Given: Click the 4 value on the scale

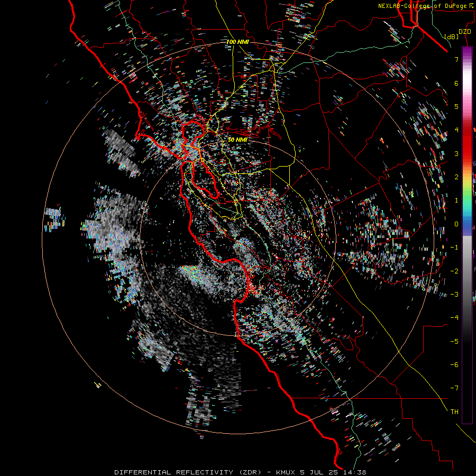Looking at the screenshot, I should pos(456,130).
